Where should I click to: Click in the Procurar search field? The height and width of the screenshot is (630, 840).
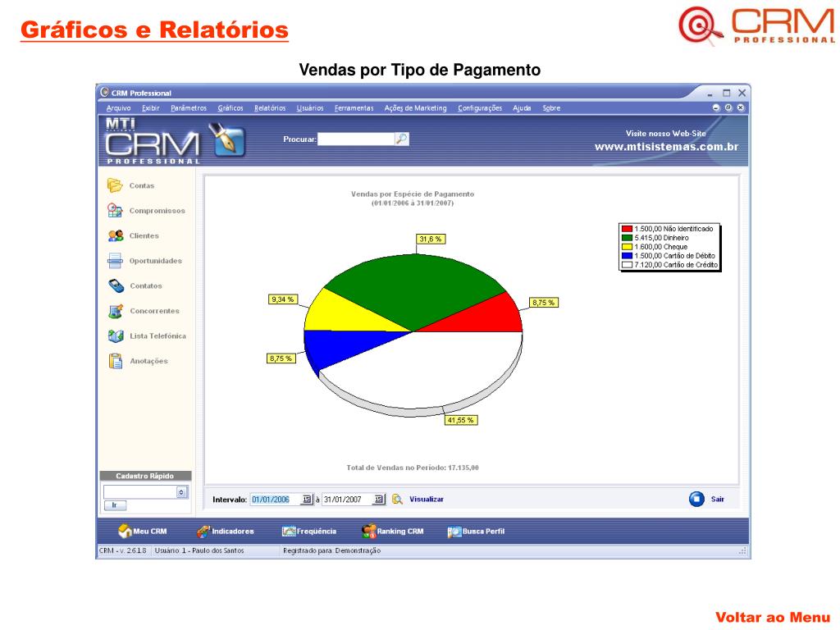(356, 139)
